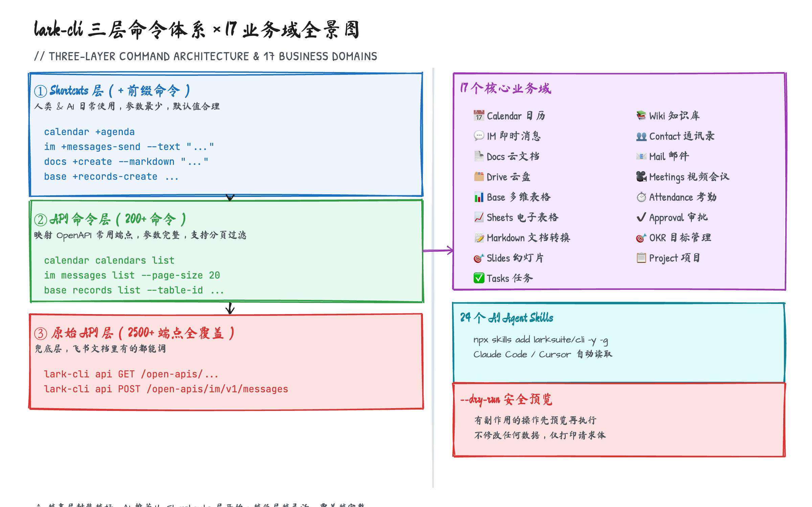Click the command 'lark-cli api POST /open-apis/im/v1/messages'
The height and width of the screenshot is (507, 812).
point(166,389)
